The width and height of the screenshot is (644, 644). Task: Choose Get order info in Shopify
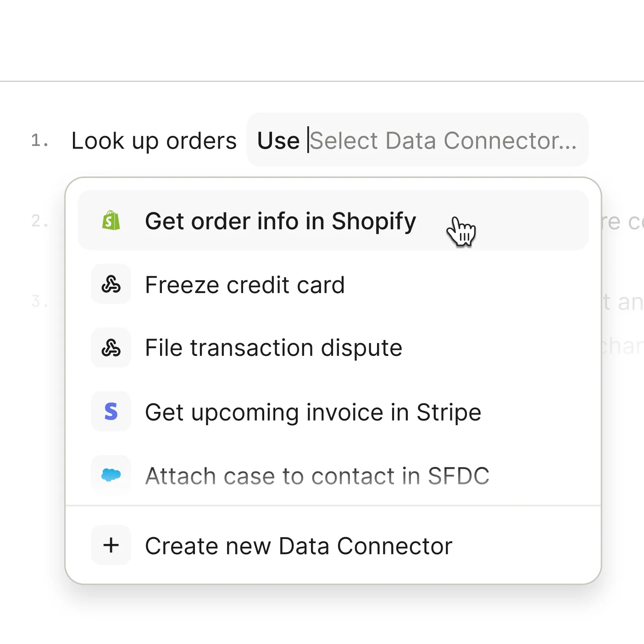280,221
